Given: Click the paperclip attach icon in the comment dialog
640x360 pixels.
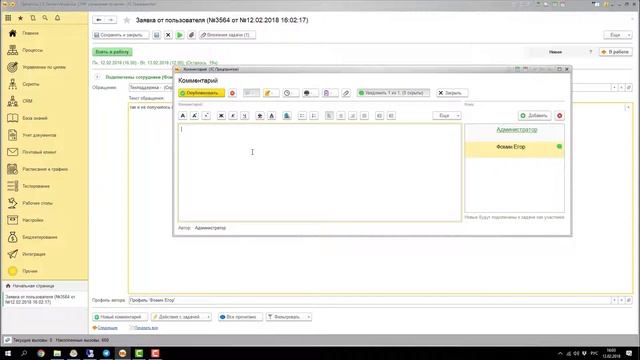Looking at the screenshot, I should pyautogui.click(x=346, y=93).
